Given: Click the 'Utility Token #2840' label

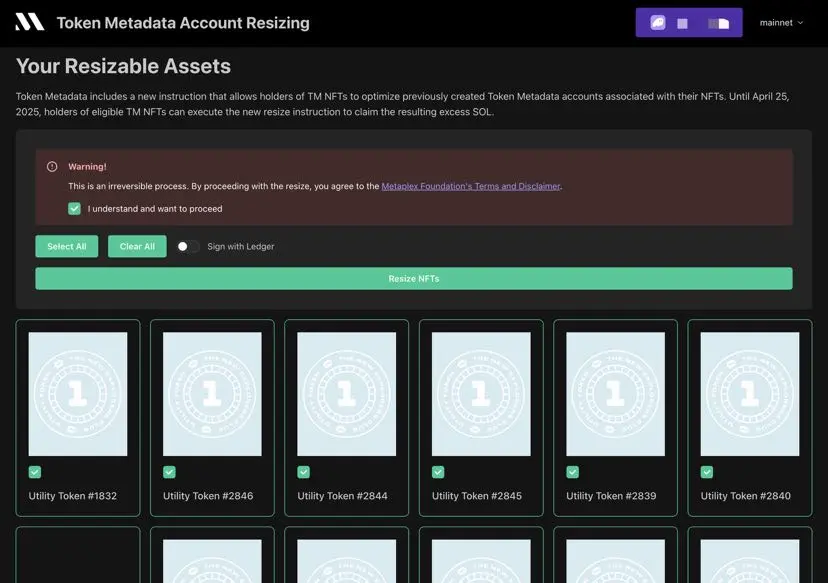Looking at the screenshot, I should pyautogui.click(x=746, y=496).
